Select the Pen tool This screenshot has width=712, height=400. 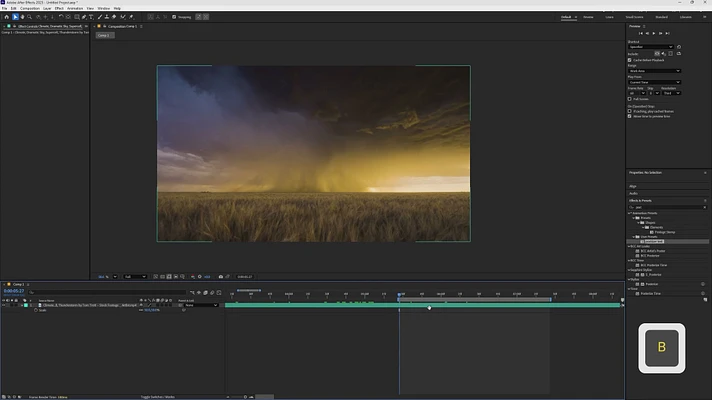[x=84, y=17]
